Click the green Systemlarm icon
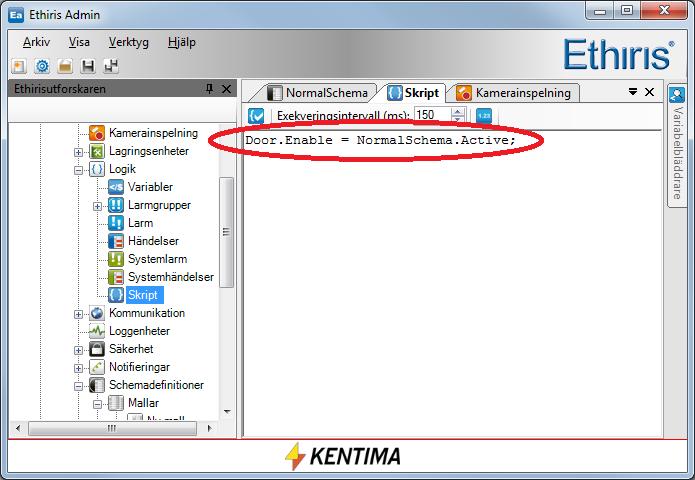 (x=116, y=259)
